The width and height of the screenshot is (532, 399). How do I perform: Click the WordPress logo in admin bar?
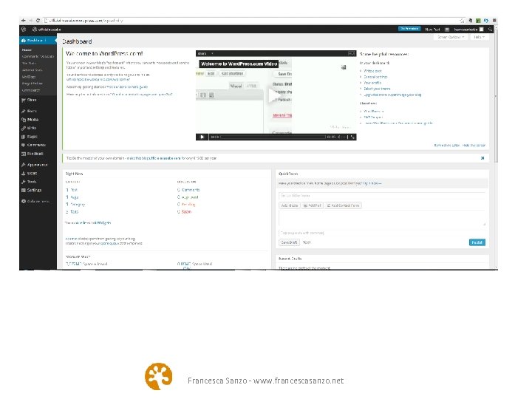point(24,29)
